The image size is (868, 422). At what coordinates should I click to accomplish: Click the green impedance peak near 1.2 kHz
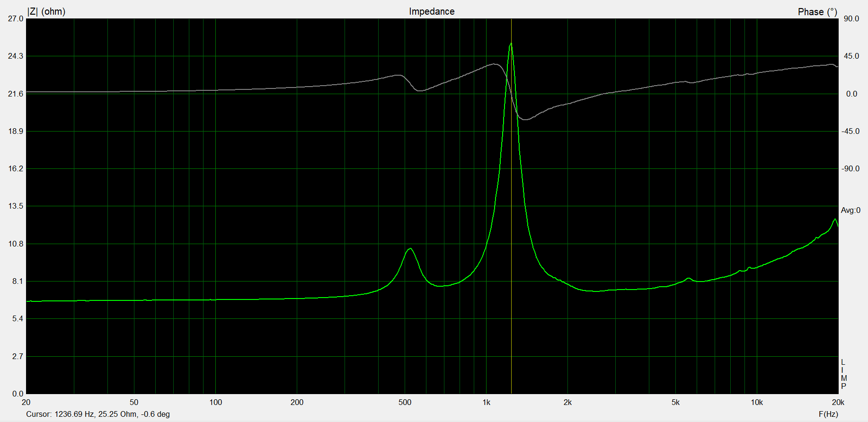pos(511,44)
